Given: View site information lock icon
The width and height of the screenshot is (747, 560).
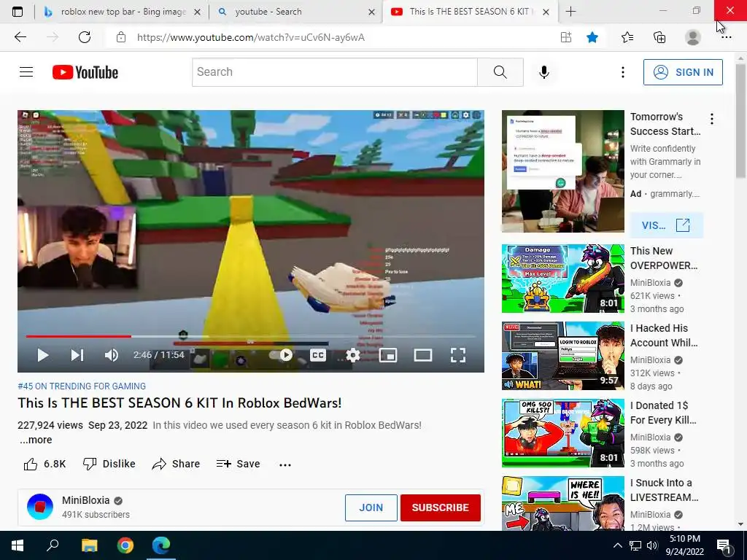Looking at the screenshot, I should (121, 37).
